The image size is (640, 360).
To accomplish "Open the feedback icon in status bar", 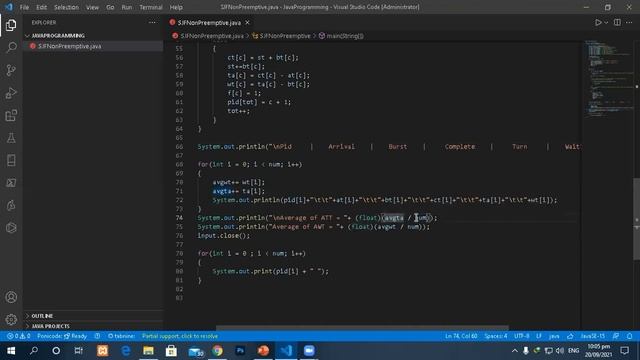I will click(616, 336).
